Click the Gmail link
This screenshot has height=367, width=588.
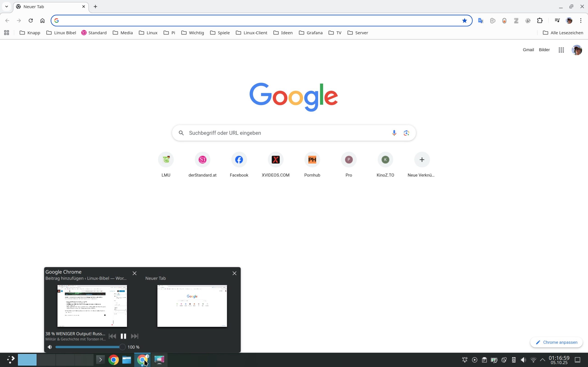(528, 50)
